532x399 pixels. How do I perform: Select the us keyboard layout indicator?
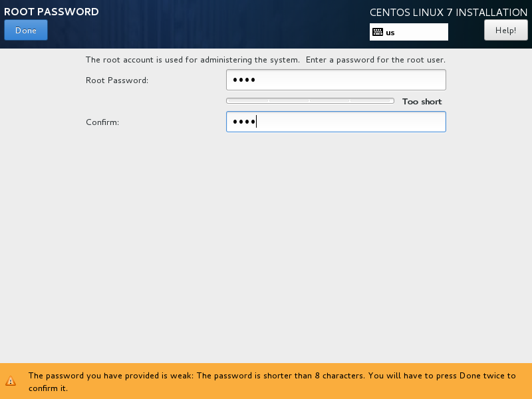coord(408,32)
